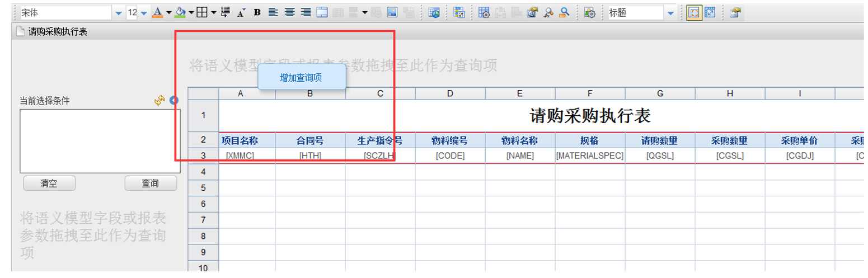Click the magnifier with tools icon
The image size is (868, 278).
[x=548, y=12]
